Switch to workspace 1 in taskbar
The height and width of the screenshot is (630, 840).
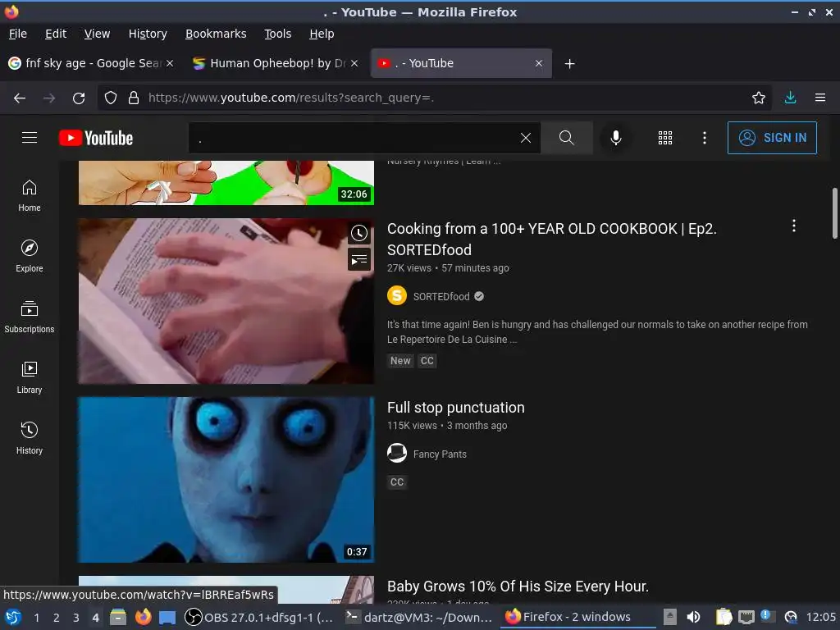point(36,617)
